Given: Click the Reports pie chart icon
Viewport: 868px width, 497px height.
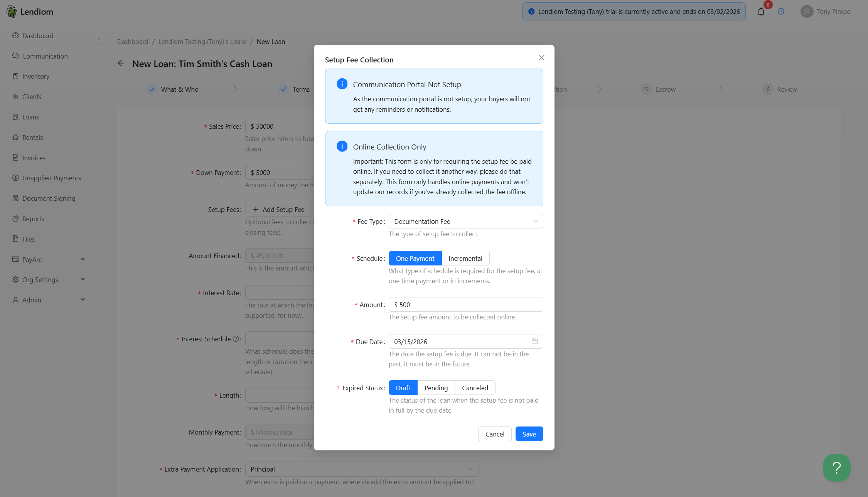Looking at the screenshot, I should click(15, 219).
